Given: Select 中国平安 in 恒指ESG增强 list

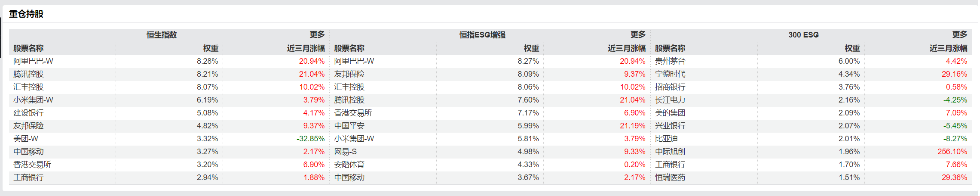Looking at the screenshot, I should [349, 126].
